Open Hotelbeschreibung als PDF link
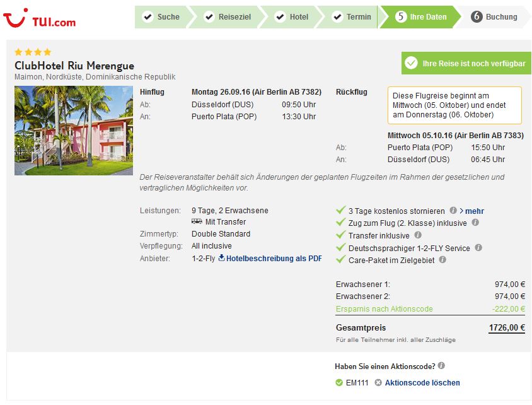532x405 pixels. [274, 259]
